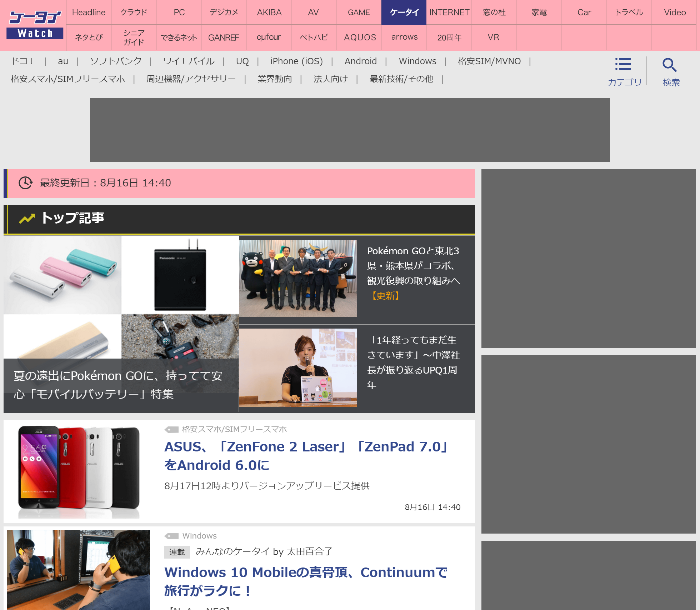Click the top banner ad placeholder
Image resolution: width=700 pixels, height=610 pixels.
350,130
